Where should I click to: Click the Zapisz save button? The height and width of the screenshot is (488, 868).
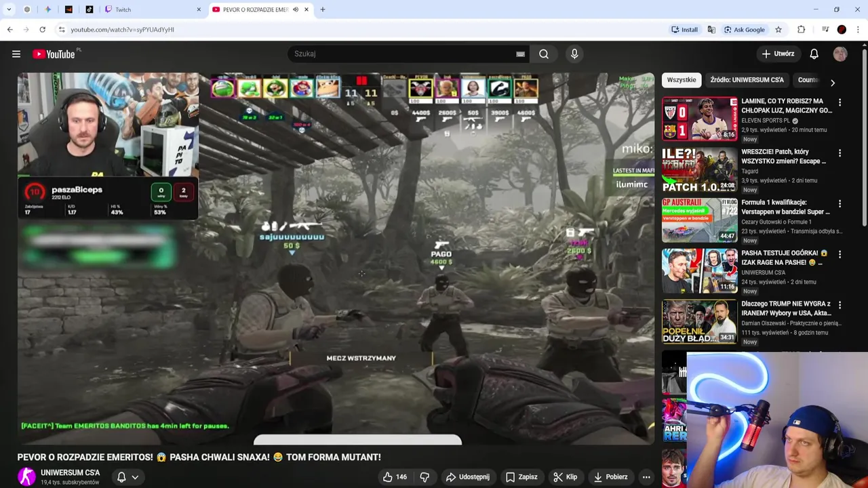coord(521,477)
